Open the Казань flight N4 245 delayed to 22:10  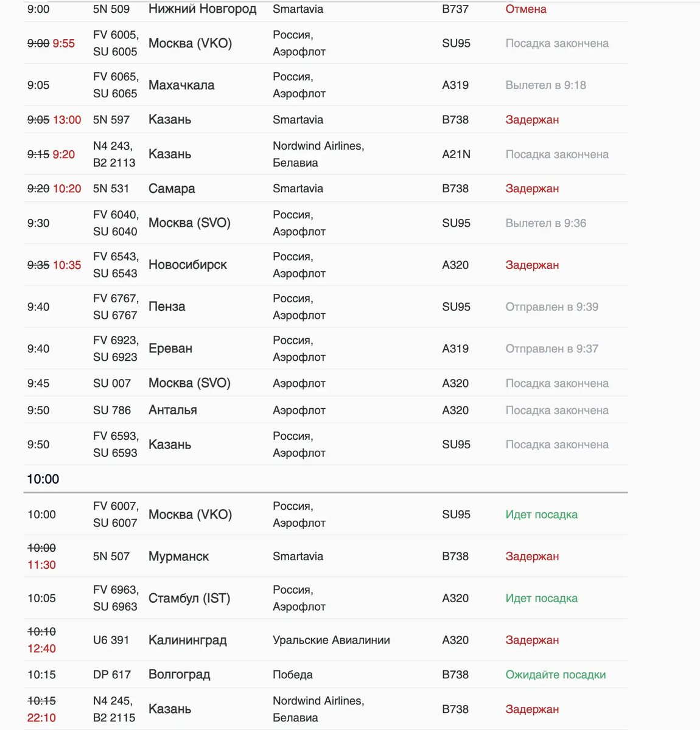point(326,709)
